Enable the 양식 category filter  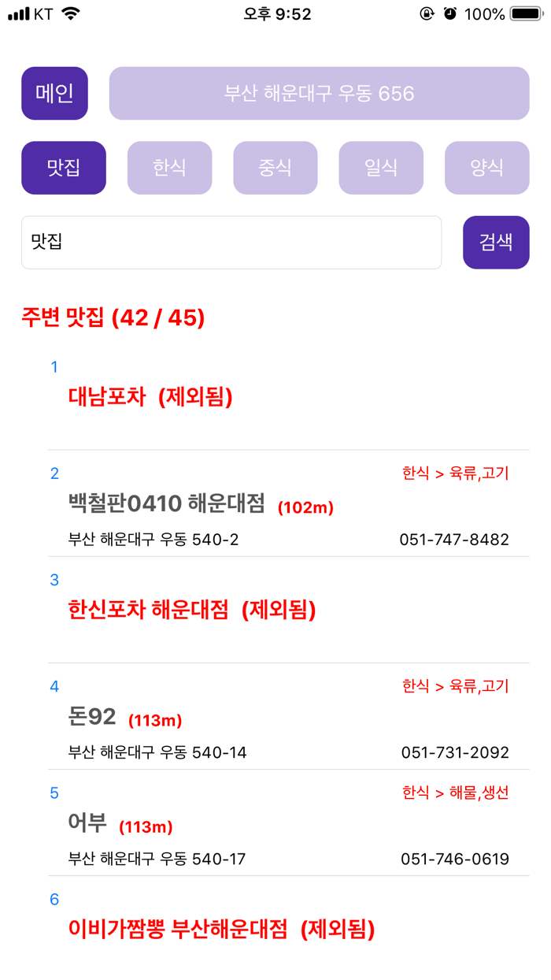(486, 167)
